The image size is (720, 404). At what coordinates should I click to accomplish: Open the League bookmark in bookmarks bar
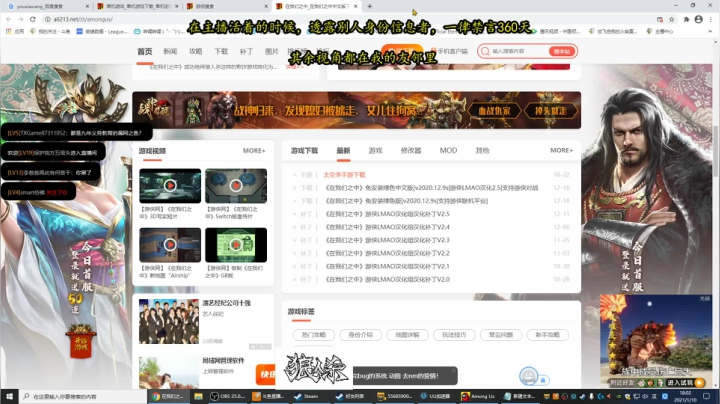click(102, 31)
